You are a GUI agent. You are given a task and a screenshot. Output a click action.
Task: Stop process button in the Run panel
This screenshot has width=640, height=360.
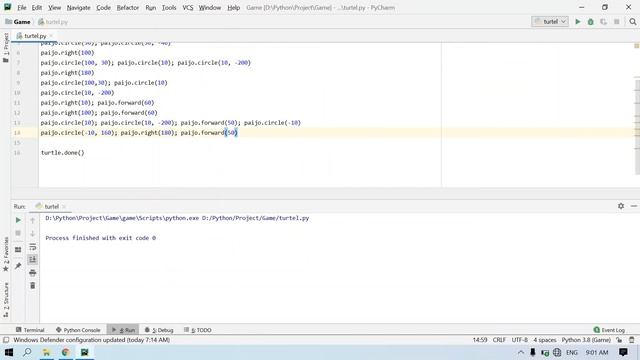[x=18, y=233]
